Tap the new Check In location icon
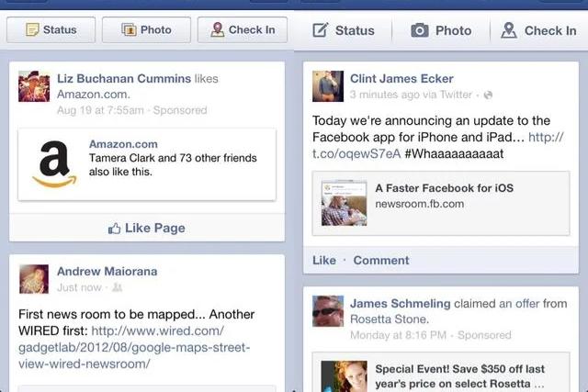Viewport: 588px width, 392px height. 509,30
